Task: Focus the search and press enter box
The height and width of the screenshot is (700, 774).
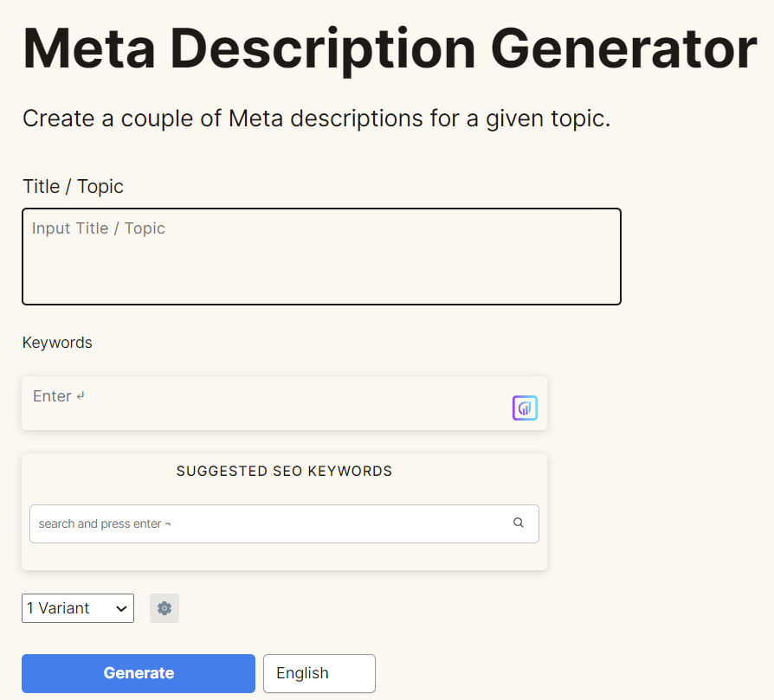Action: click(x=268, y=523)
